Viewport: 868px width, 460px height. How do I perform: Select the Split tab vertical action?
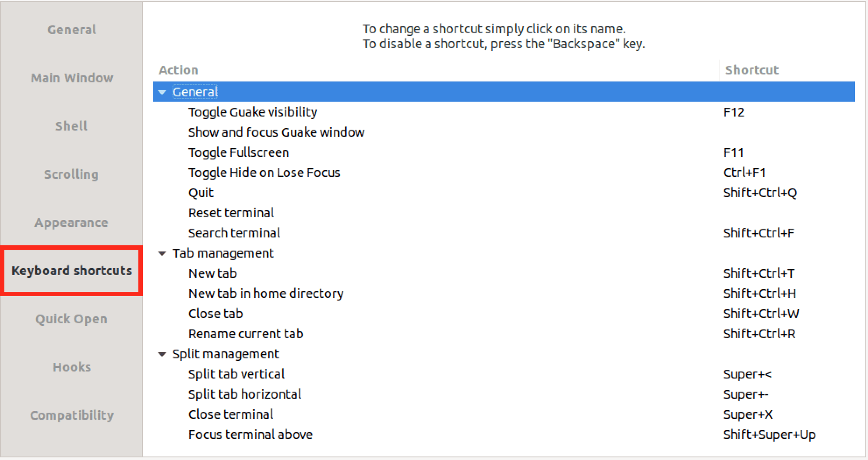pos(236,374)
